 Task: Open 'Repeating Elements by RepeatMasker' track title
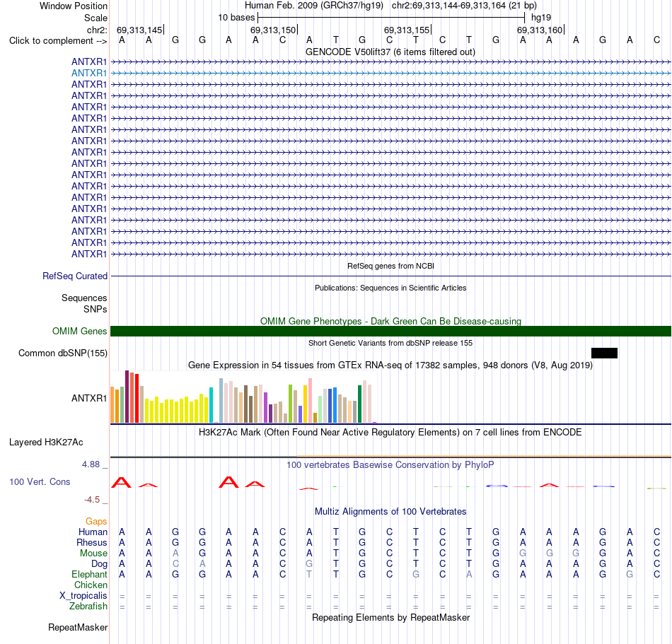390,618
